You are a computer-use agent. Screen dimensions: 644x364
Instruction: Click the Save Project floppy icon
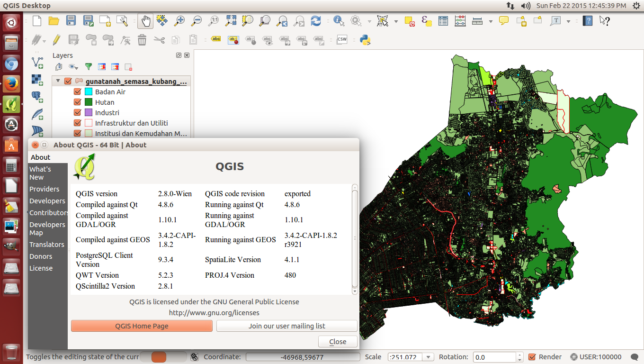[x=71, y=21]
